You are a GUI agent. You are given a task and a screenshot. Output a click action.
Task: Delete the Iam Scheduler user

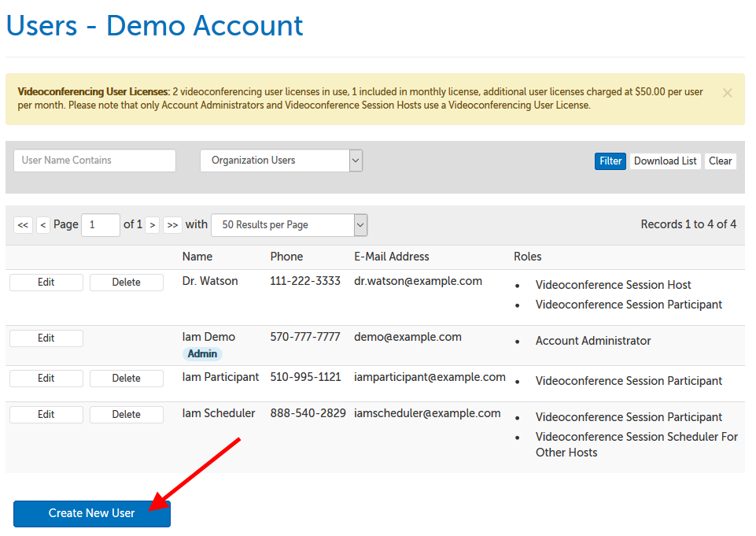[x=126, y=415]
